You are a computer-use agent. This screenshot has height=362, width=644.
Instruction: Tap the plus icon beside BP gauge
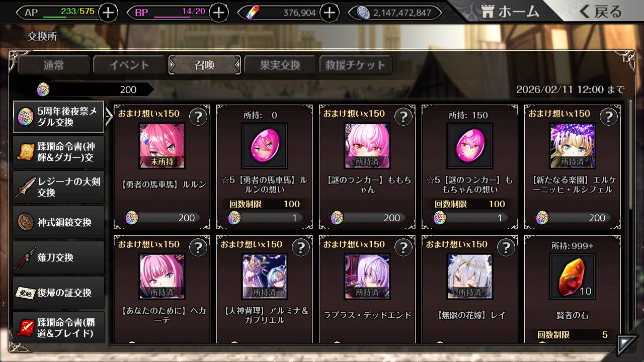[218, 13]
